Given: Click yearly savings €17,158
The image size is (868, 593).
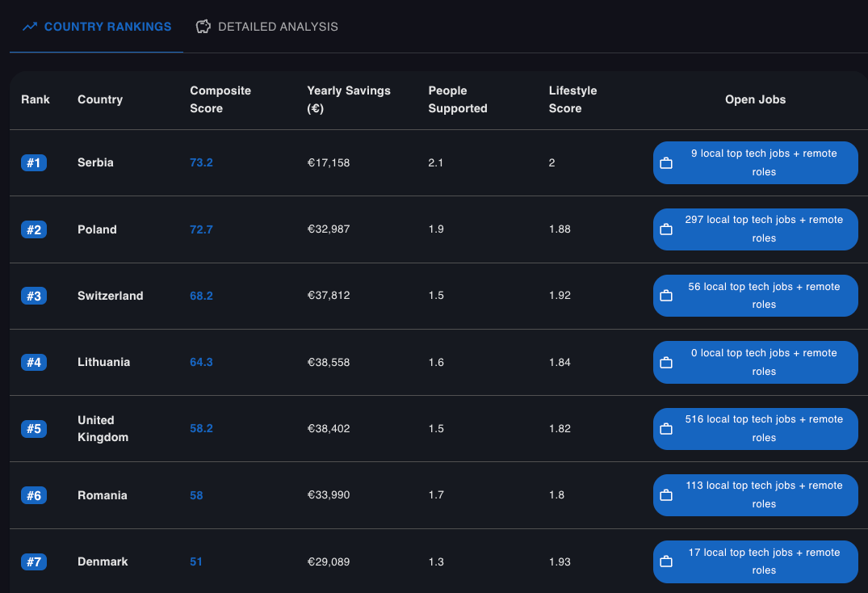Looking at the screenshot, I should (x=329, y=162).
